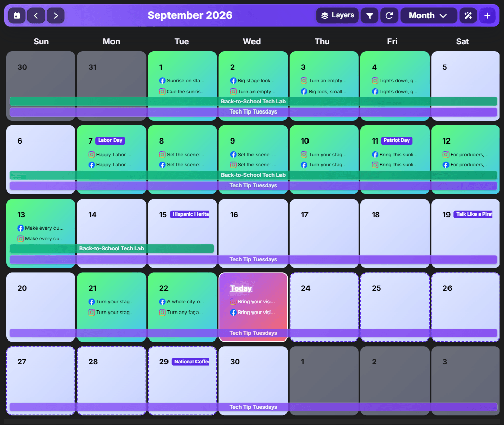Open Instagram 'Set the scene' post on Sept 8
This screenshot has height=425, width=504.
(182, 155)
